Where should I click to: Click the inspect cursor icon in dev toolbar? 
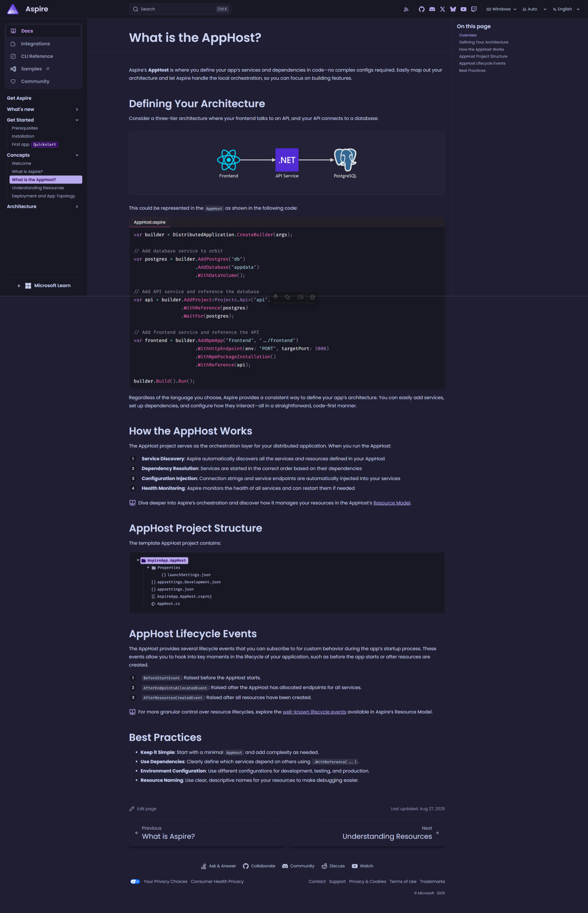pos(288,297)
